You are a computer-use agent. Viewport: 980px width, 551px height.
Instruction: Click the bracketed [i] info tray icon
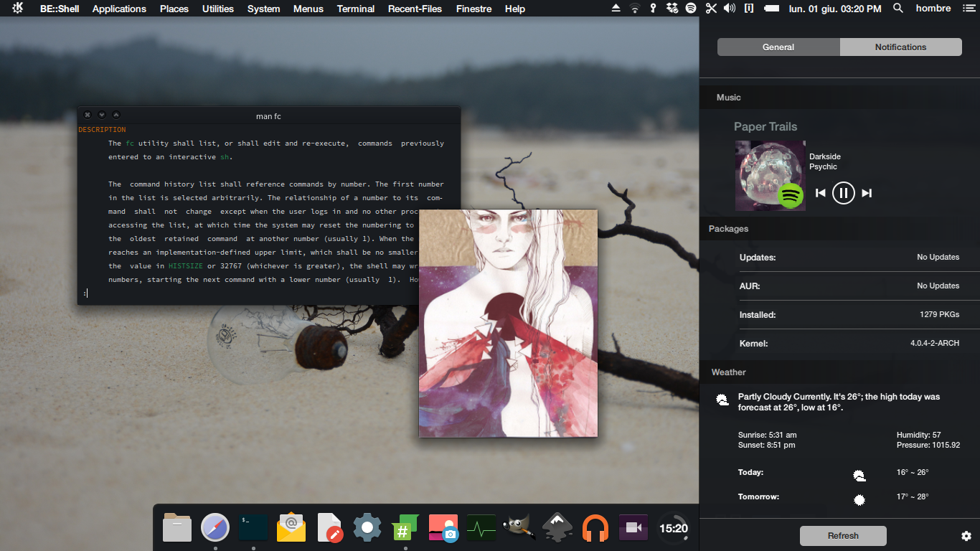tap(749, 9)
